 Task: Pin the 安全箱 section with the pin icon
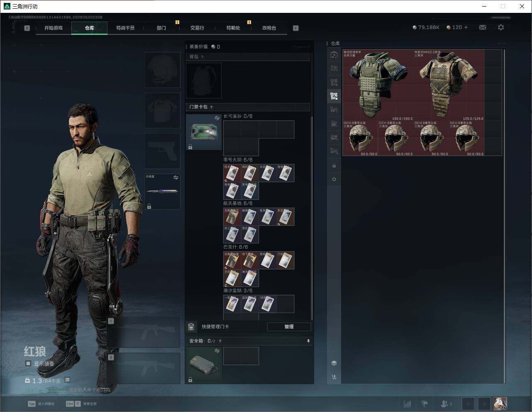(308, 341)
